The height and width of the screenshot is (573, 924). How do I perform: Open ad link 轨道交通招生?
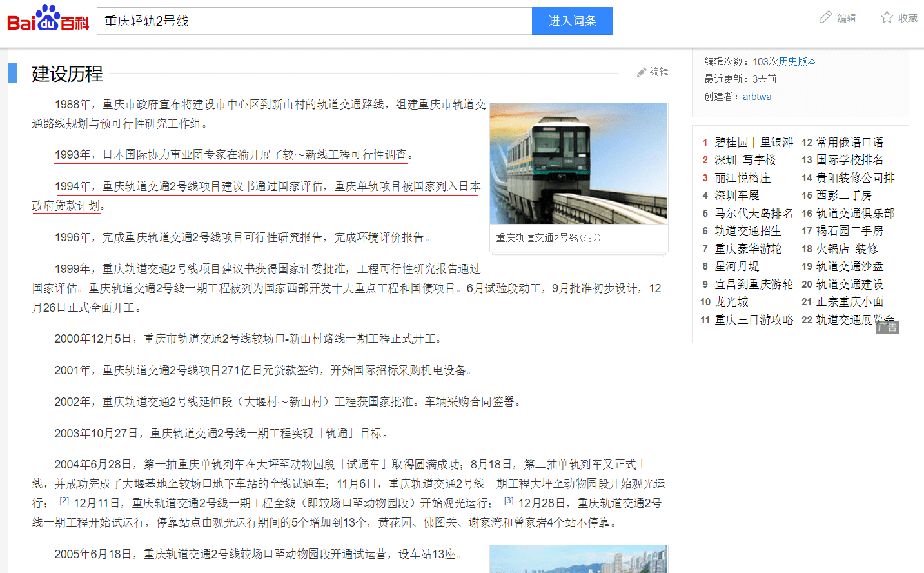(748, 230)
